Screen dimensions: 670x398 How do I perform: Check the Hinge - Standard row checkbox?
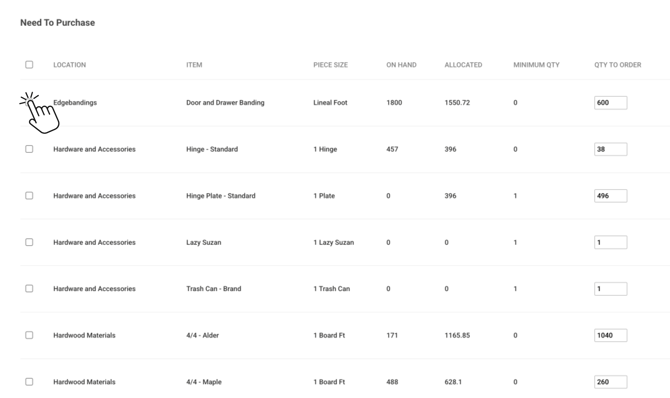coord(29,149)
